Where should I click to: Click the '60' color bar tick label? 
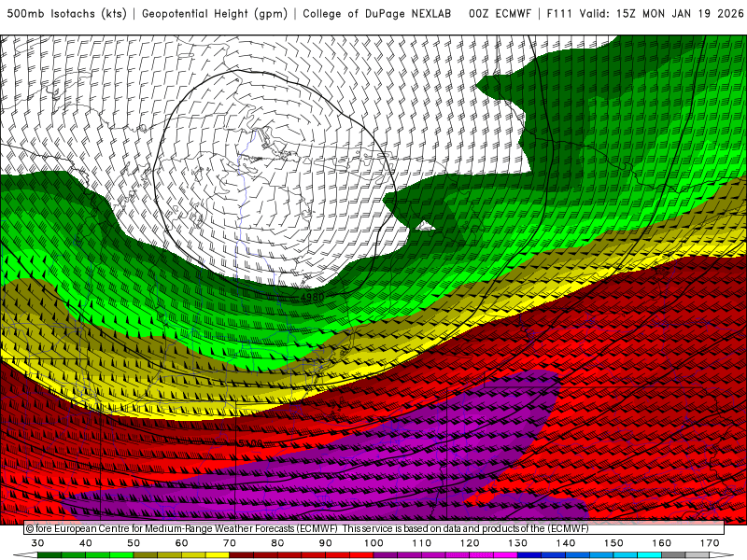(x=181, y=543)
